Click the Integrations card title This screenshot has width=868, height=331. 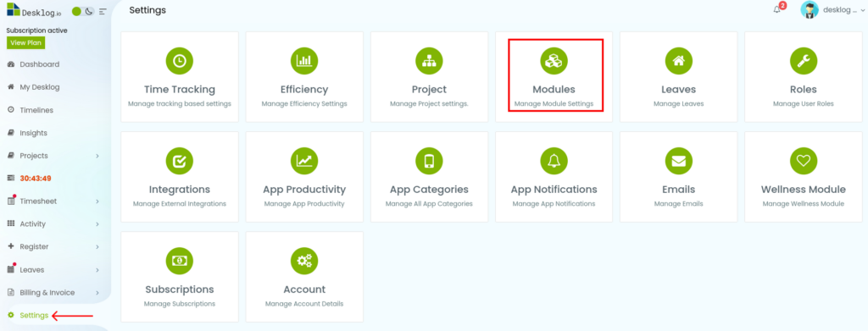[x=180, y=189]
